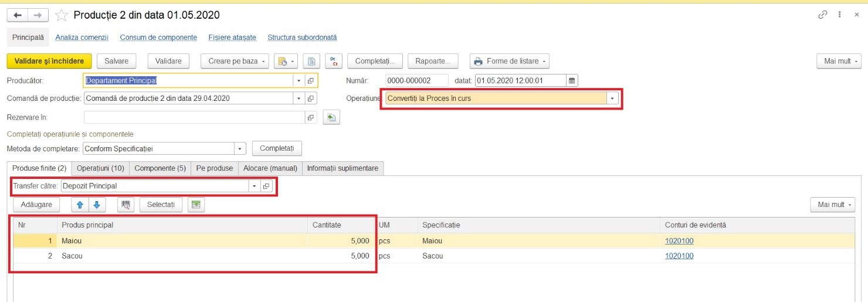
Task: Click the green table settings icon
Action: click(x=196, y=205)
